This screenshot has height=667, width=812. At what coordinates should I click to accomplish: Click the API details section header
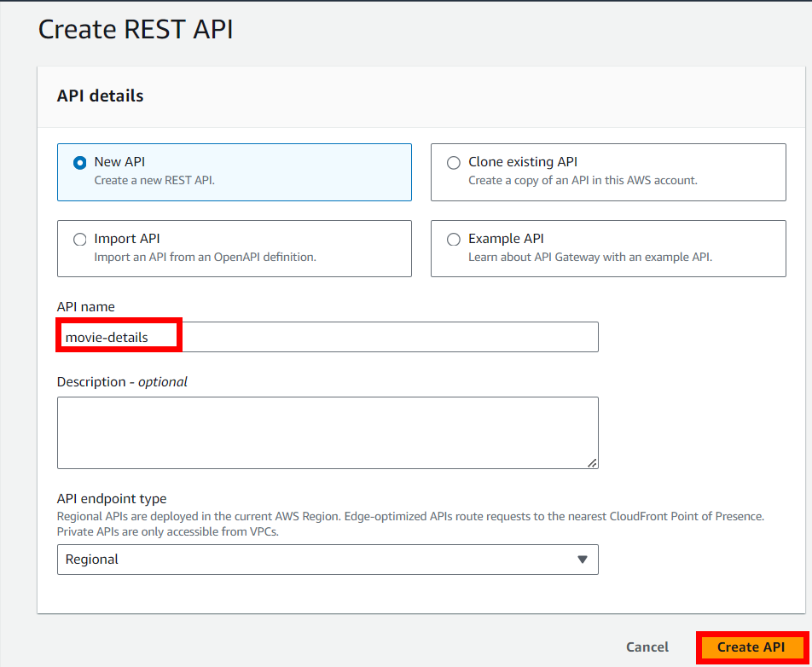click(100, 96)
